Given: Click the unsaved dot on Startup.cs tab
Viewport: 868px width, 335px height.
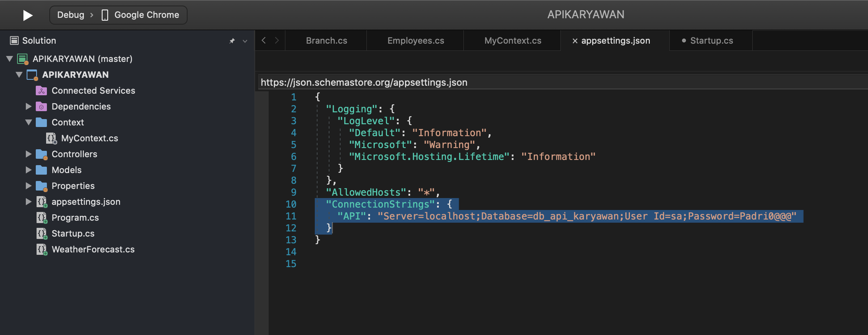Looking at the screenshot, I should coord(684,40).
